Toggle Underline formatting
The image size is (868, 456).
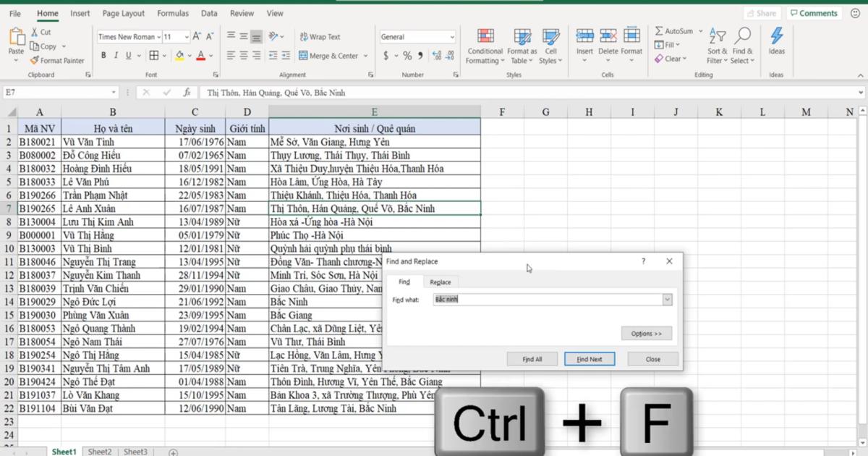[x=128, y=56]
